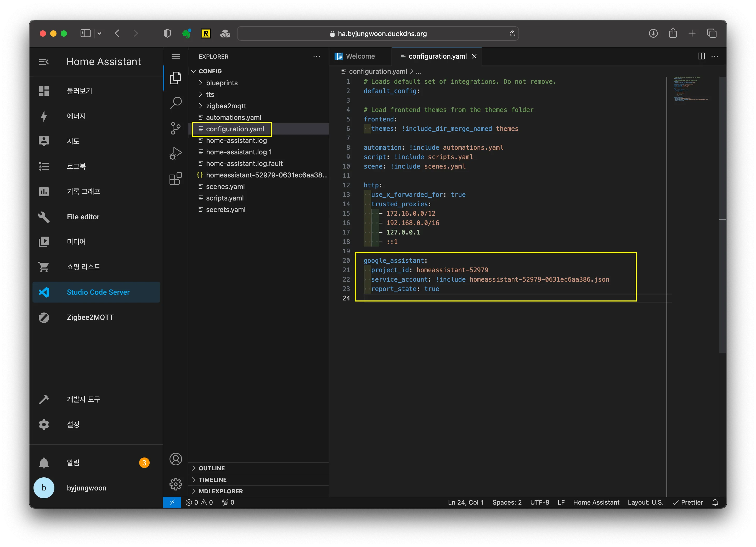The image size is (756, 547).
Task: Open the Extensions view
Action: tap(176, 178)
